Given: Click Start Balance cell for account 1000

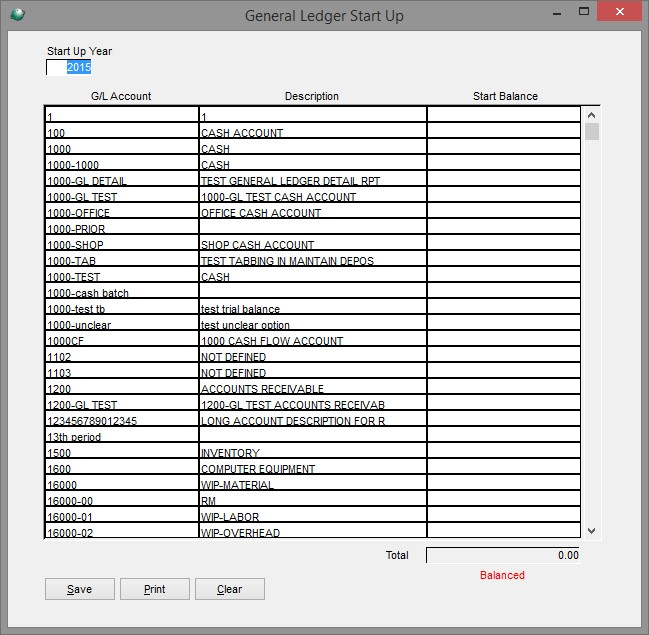Looking at the screenshot, I should tap(504, 147).
